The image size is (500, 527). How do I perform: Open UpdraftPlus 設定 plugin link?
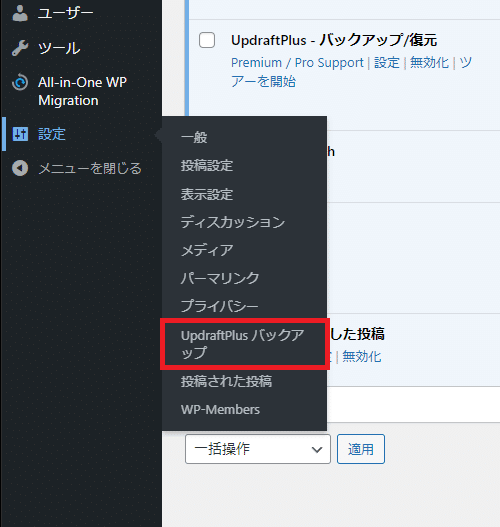[x=387, y=63]
